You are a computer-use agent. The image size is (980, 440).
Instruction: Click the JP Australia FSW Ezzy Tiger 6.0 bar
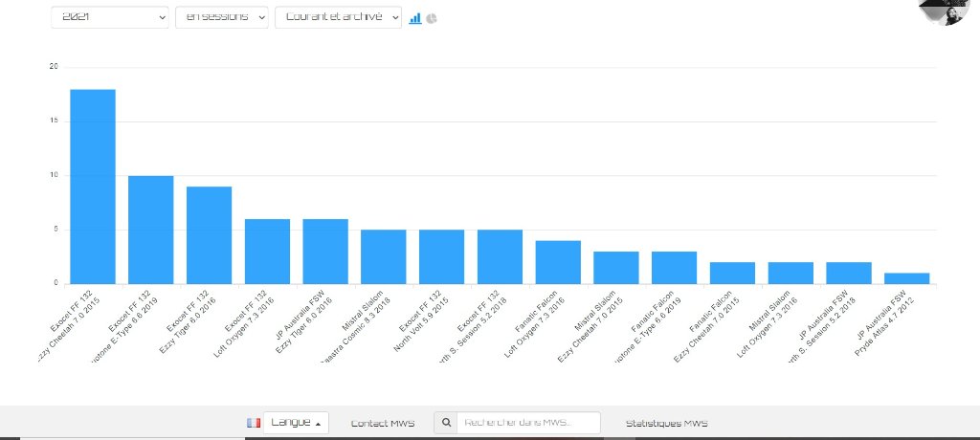click(325, 252)
